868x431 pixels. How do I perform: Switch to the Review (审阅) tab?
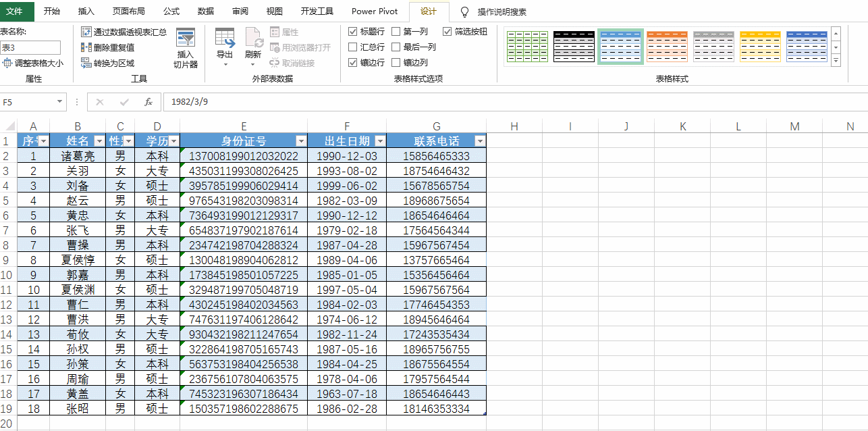240,11
